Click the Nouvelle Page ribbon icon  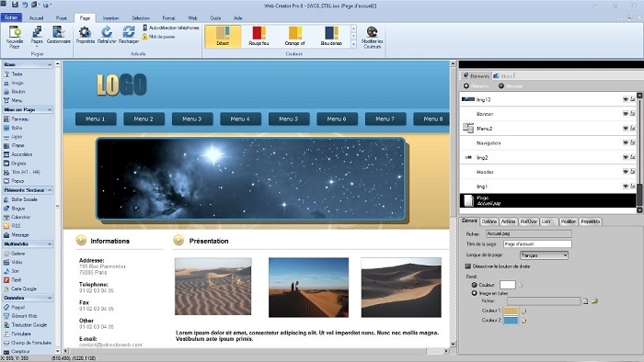click(x=15, y=37)
